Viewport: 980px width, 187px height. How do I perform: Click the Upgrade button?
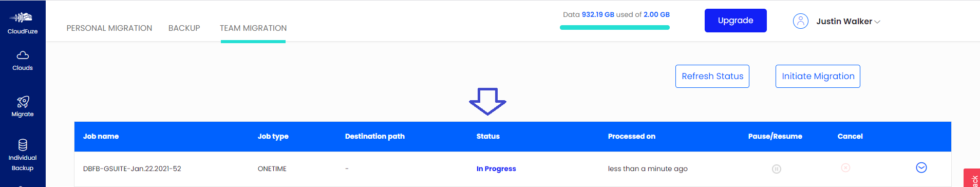pos(736,21)
